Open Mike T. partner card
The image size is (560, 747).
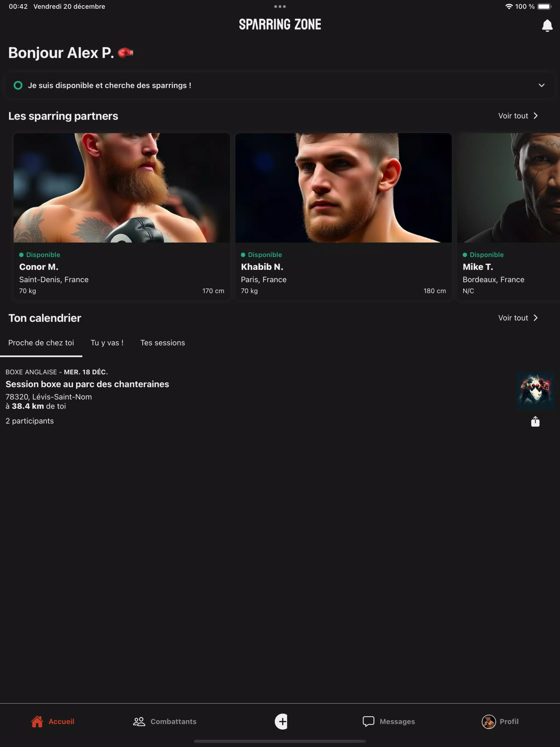[508, 216]
